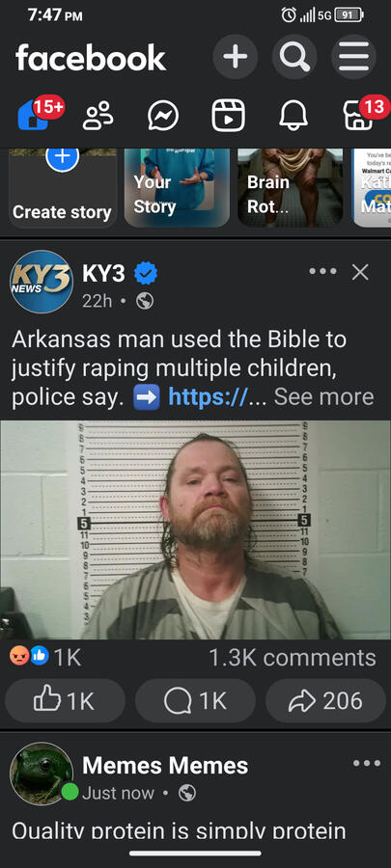Expand post text with See more
The image size is (391, 868).
pos(324,397)
